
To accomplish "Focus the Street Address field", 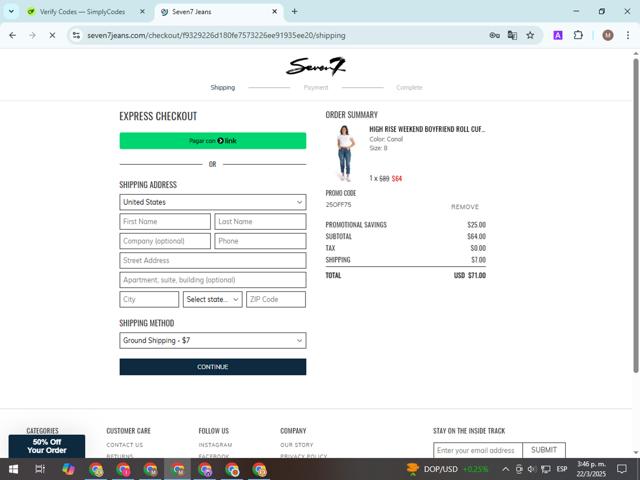I will point(213,260).
